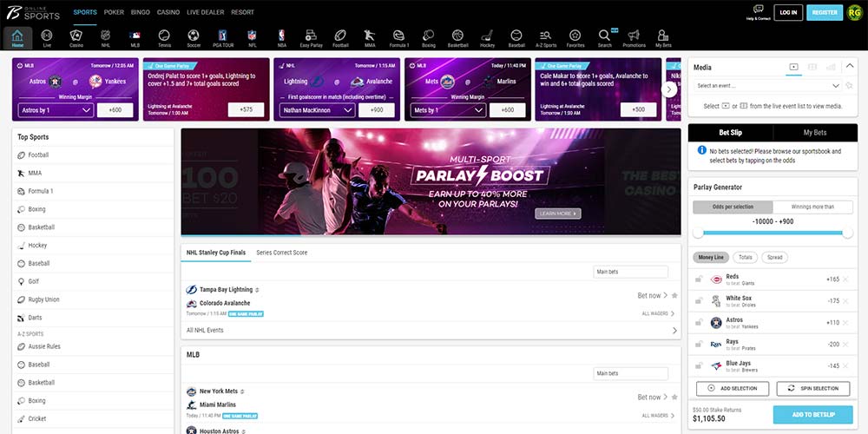Click the REGISTER button
This screenshot has width=868, height=434.
[825, 13]
